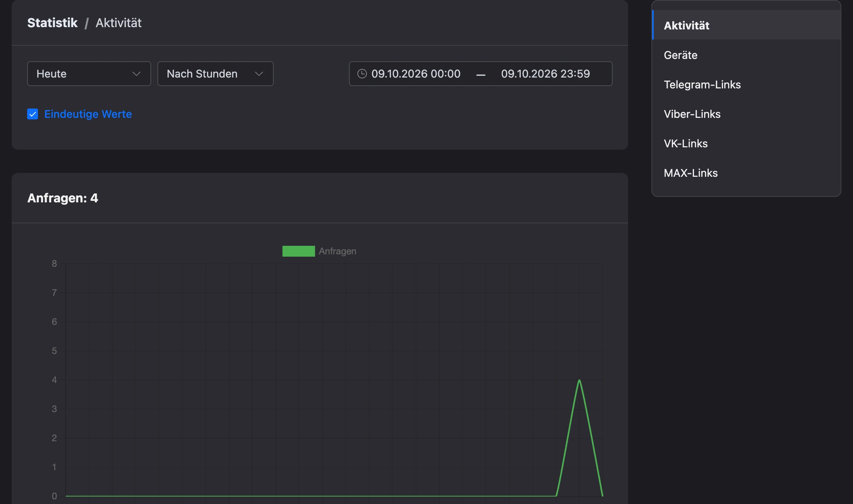Switch to VK-Links statistics
The height and width of the screenshot is (504, 853).
[746, 143]
